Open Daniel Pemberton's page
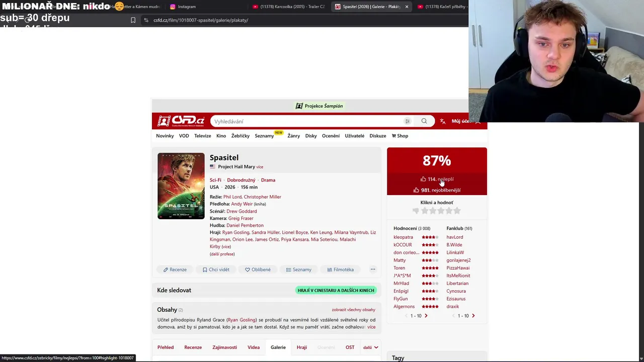The width and height of the screenshot is (644, 362). [x=245, y=225]
